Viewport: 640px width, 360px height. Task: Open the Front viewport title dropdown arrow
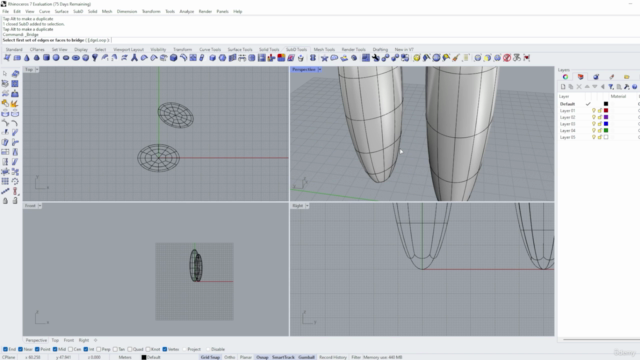pyautogui.click(x=40, y=206)
